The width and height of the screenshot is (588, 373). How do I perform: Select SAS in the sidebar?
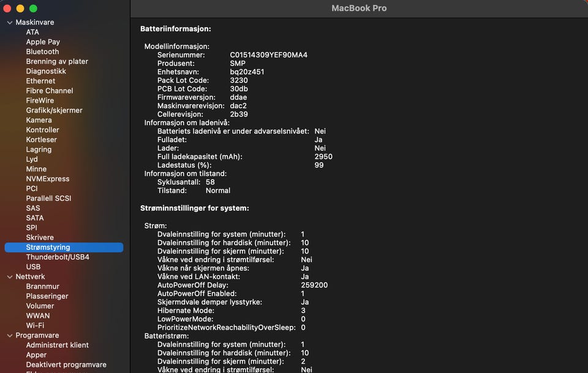[33, 208]
